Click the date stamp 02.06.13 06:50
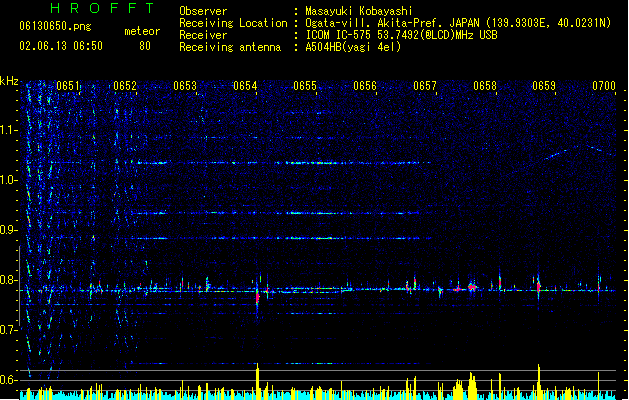This screenshot has width=629, height=400. coord(61,46)
